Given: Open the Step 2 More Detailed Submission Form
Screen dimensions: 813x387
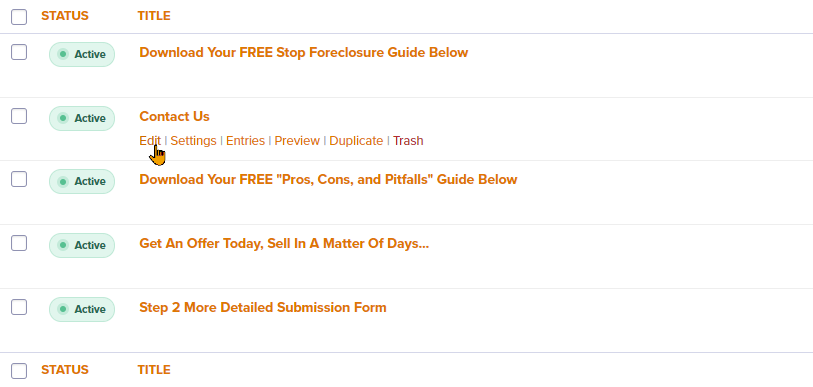Looking at the screenshot, I should tap(263, 307).
